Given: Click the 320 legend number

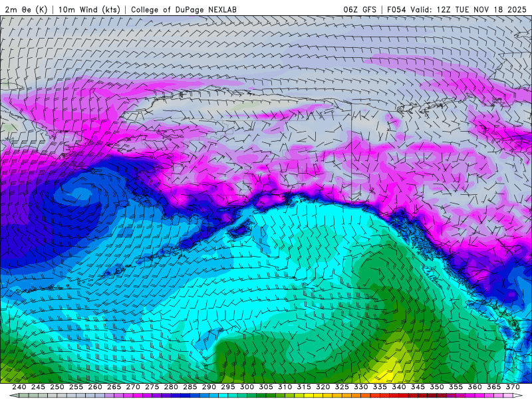Looking at the screenshot, I should coord(323,387).
